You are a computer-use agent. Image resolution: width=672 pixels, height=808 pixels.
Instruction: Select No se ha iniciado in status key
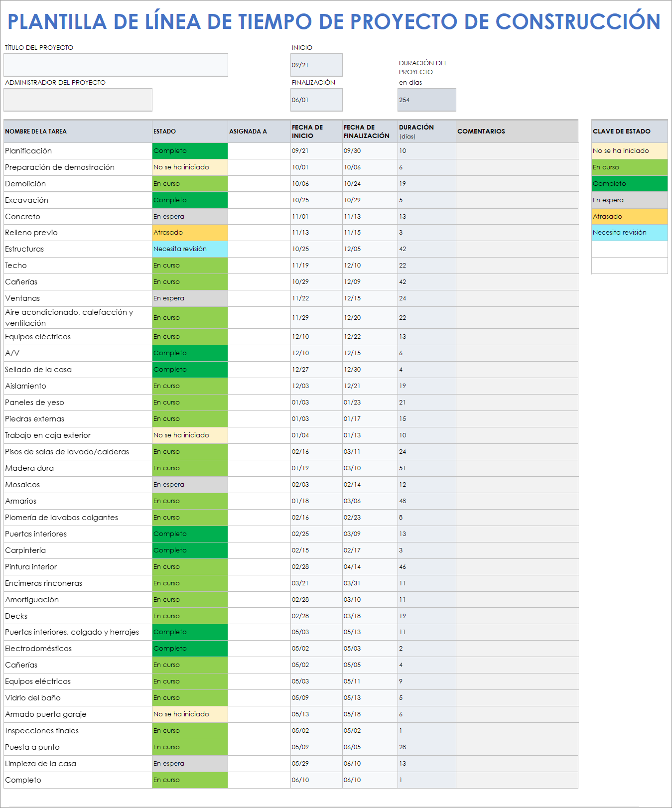coord(629,151)
